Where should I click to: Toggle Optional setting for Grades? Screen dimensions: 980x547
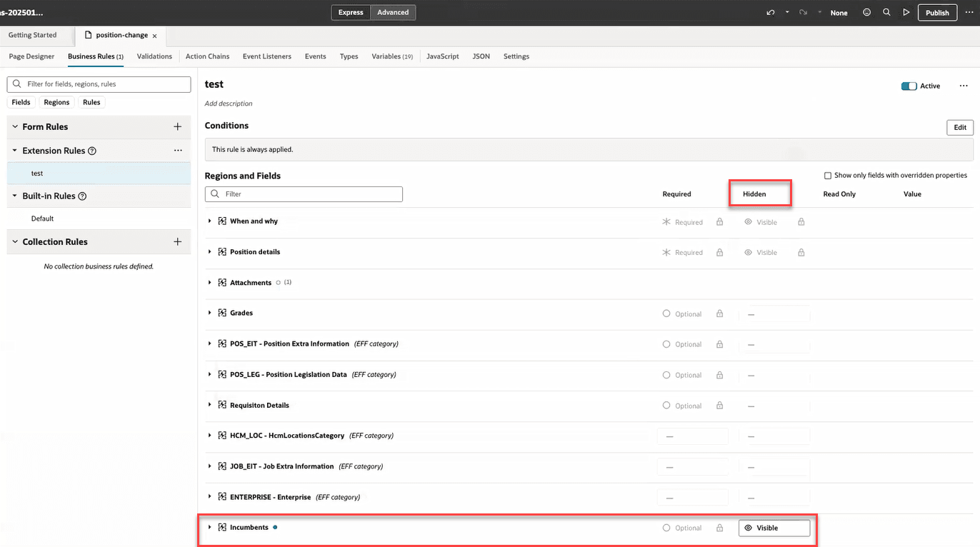682,313
